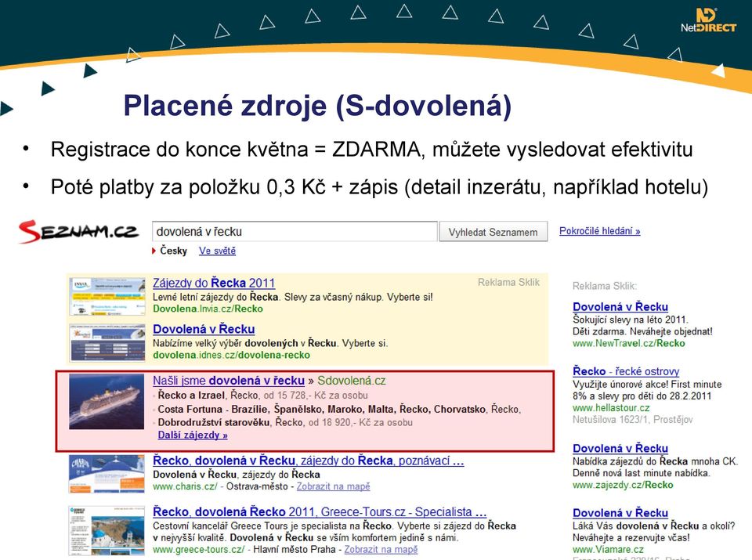Click the NetDirect logo
The height and width of the screenshot is (560, 752).
pos(708,20)
